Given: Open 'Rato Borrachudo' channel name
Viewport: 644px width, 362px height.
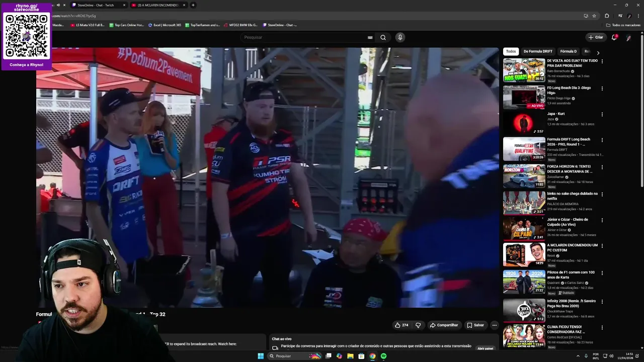Looking at the screenshot, I should pyautogui.click(x=558, y=71).
